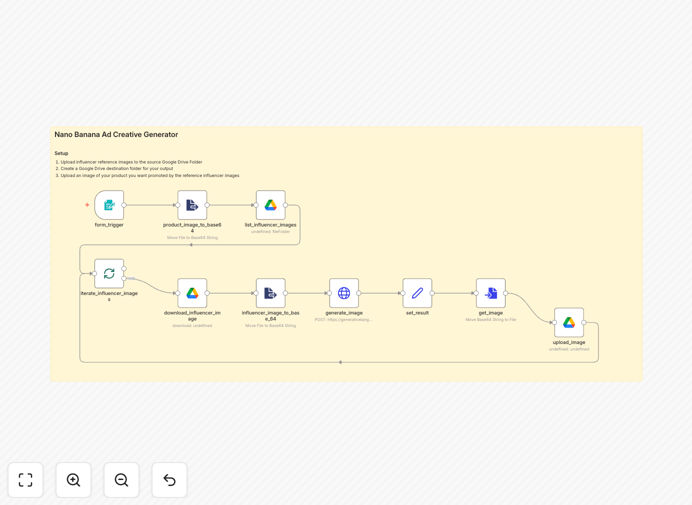Select the influencer_image_to_base_64 node
Screen dimensions: 692x505
271,293
